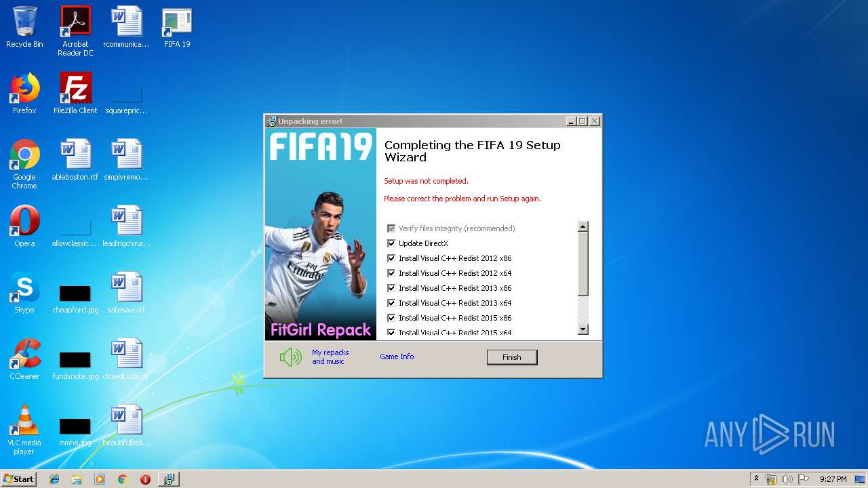Select the Firefox desktop icon
The image size is (868, 488).
pyautogui.click(x=24, y=94)
